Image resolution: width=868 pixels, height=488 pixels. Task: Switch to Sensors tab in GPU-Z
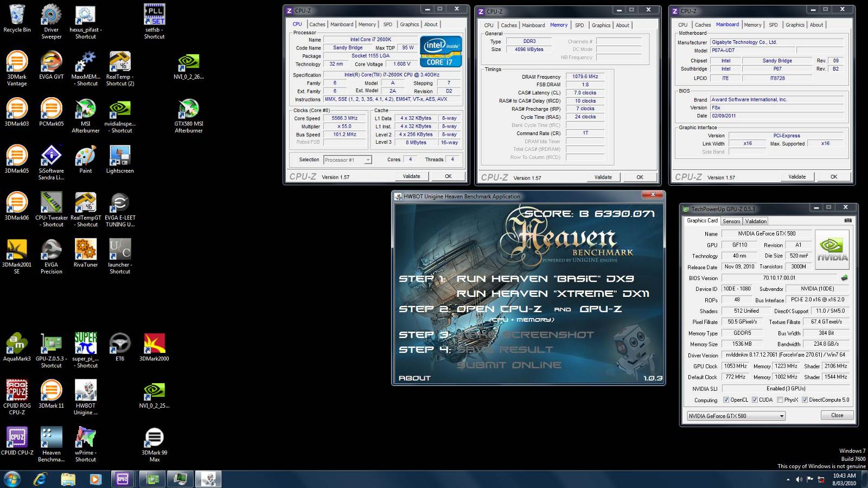tap(731, 221)
